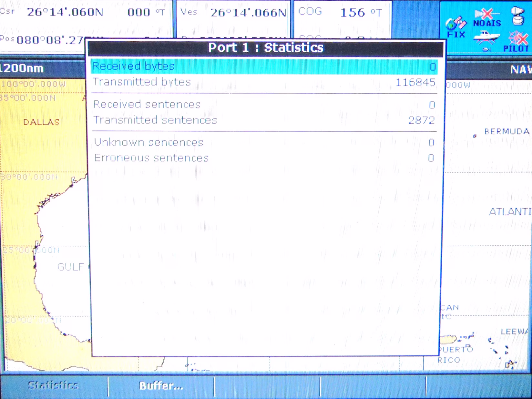Image resolution: width=532 pixels, height=399 pixels.
Task: Select the Received sentences row
Action: coord(264,105)
